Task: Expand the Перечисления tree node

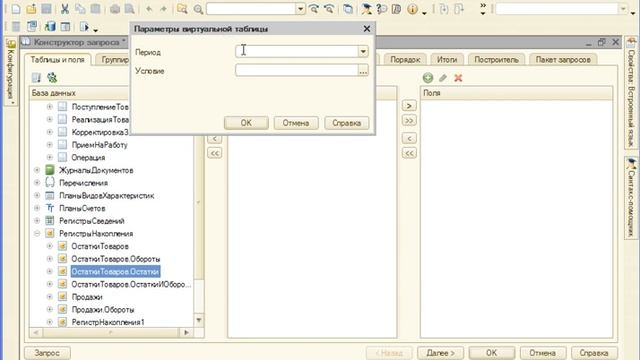Action: pos(37,182)
